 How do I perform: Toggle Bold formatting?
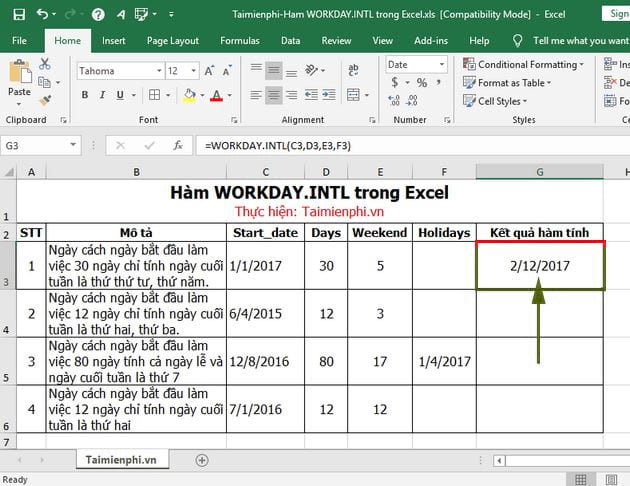click(x=85, y=95)
